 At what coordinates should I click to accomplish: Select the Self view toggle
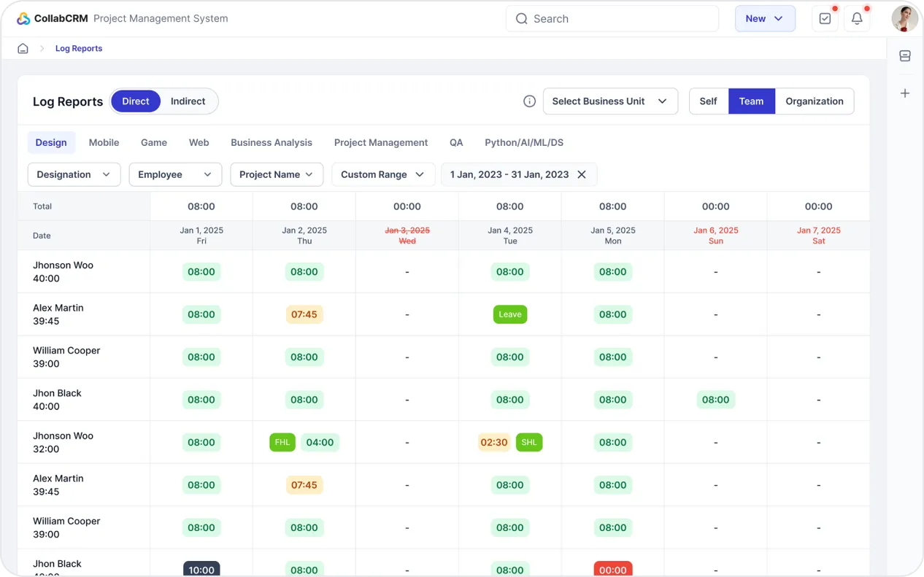[x=708, y=101]
